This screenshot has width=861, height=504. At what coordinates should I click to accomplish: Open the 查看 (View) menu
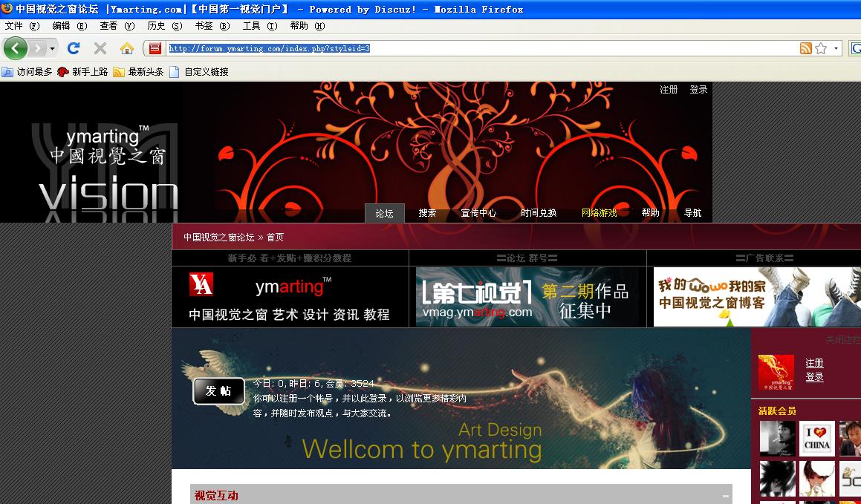[x=117, y=26]
